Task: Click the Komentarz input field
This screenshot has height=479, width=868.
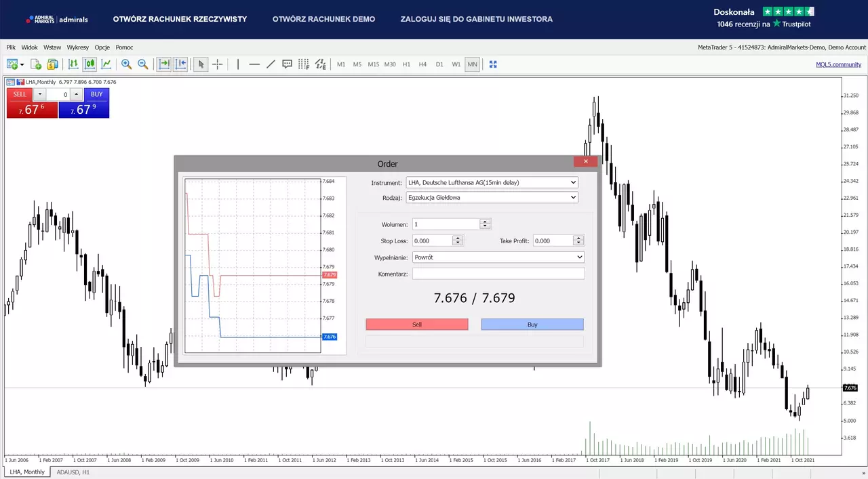Action: [x=498, y=274]
